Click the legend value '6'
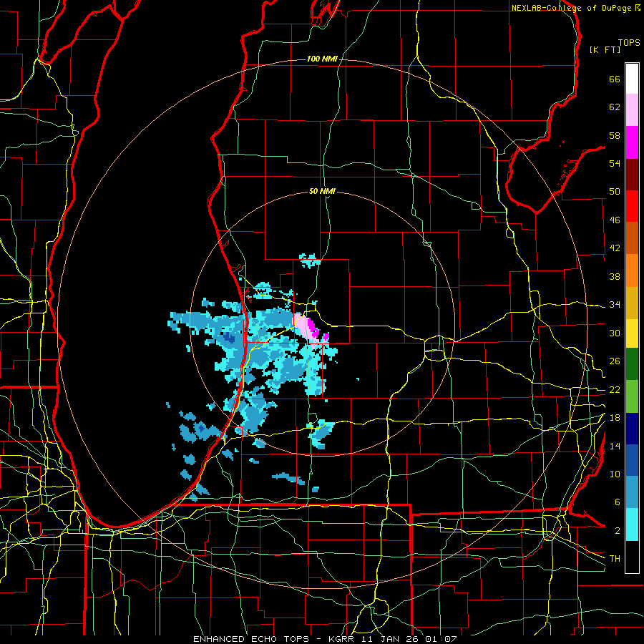This screenshot has height=644, width=644. (x=617, y=502)
